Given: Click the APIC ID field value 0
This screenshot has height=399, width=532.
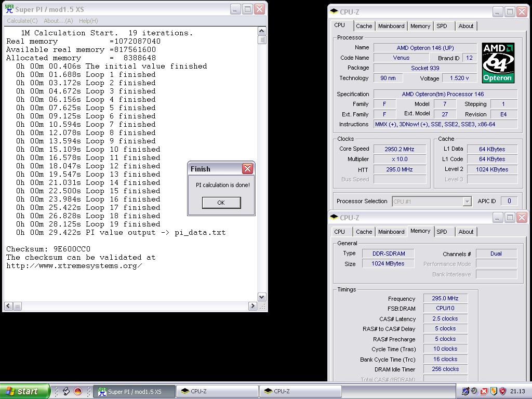Looking at the screenshot, I should click(x=509, y=201).
